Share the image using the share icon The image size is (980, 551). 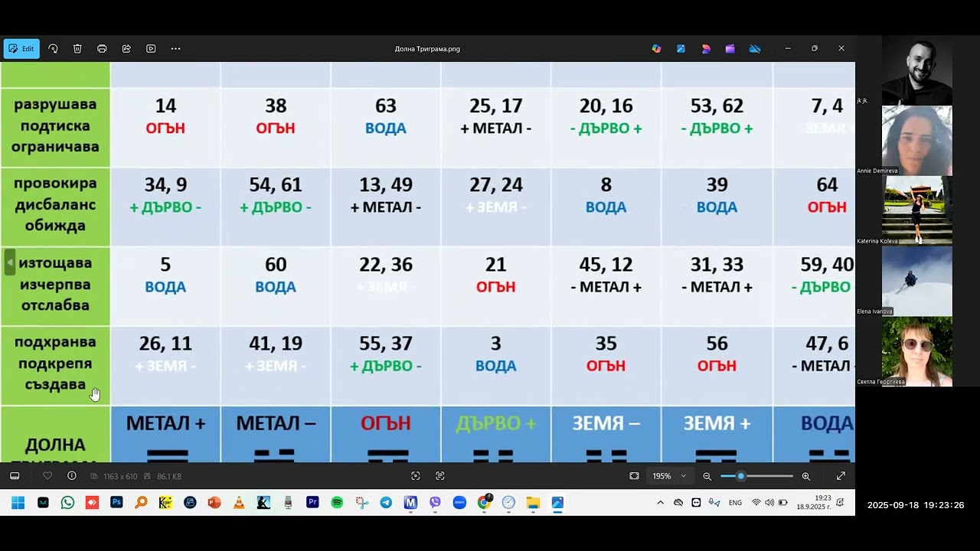pyautogui.click(x=126, y=48)
